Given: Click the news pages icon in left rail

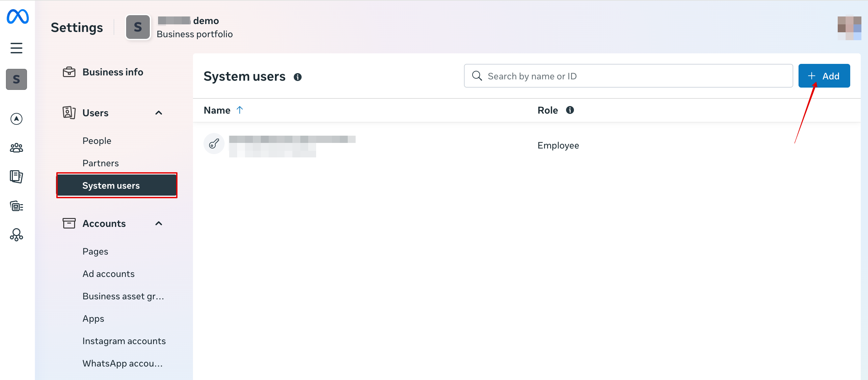Looking at the screenshot, I should [16, 176].
